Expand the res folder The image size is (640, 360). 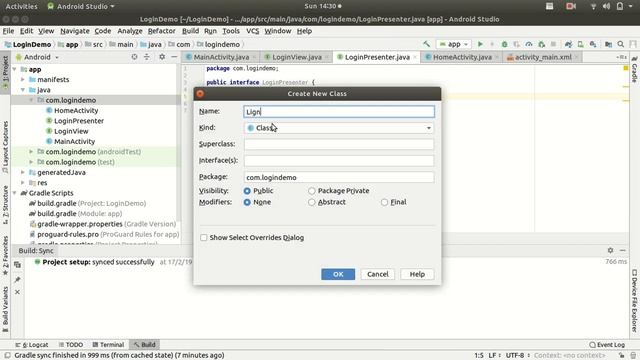23,182
